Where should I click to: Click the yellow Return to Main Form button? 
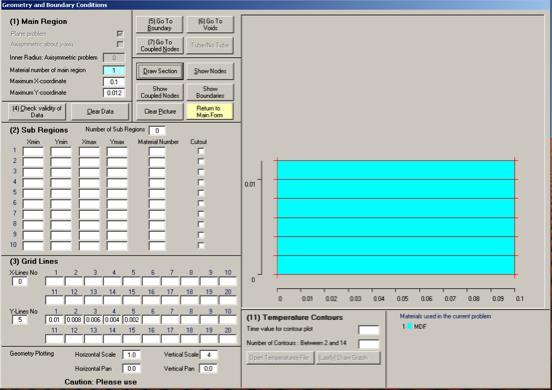coord(210,111)
